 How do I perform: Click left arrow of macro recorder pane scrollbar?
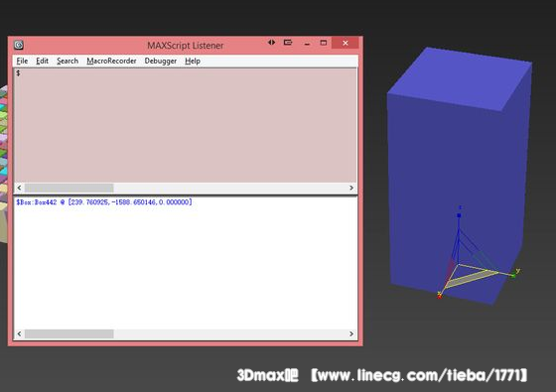(19, 188)
